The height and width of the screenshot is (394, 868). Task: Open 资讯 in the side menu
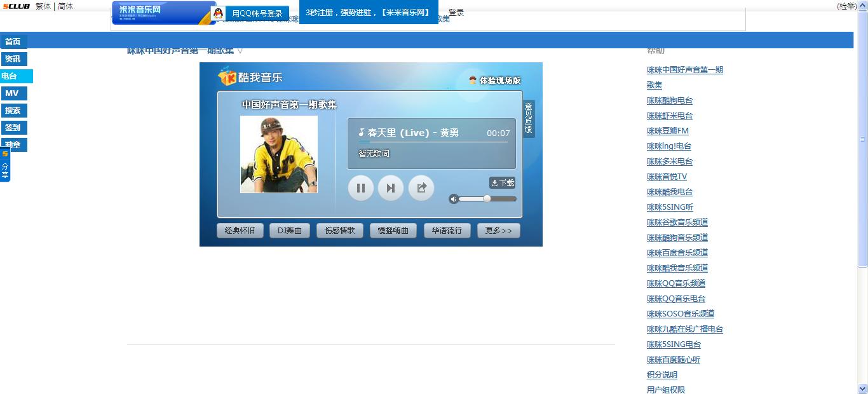tap(13, 59)
